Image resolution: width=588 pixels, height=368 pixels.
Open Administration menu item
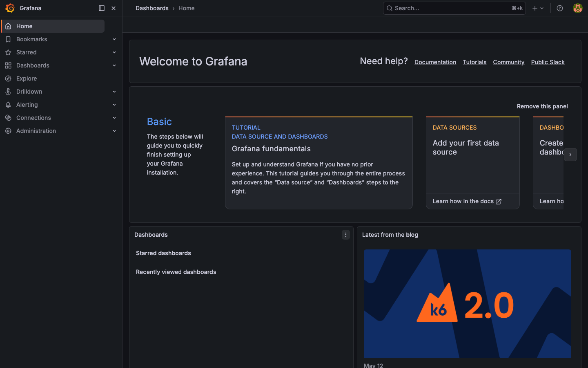point(36,131)
